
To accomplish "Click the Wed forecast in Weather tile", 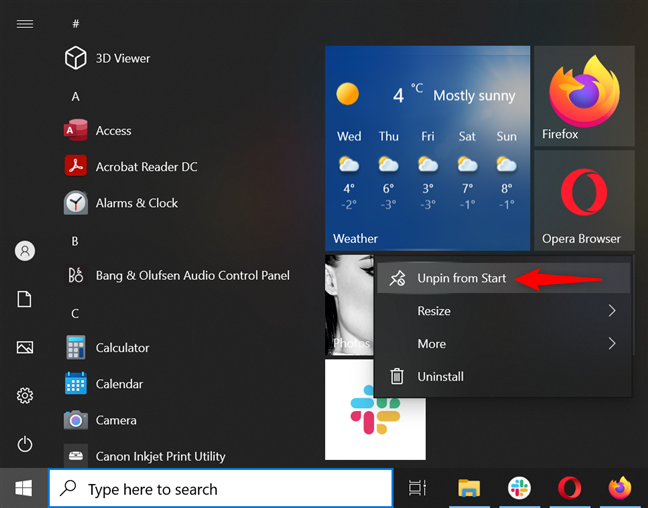I will (x=349, y=170).
